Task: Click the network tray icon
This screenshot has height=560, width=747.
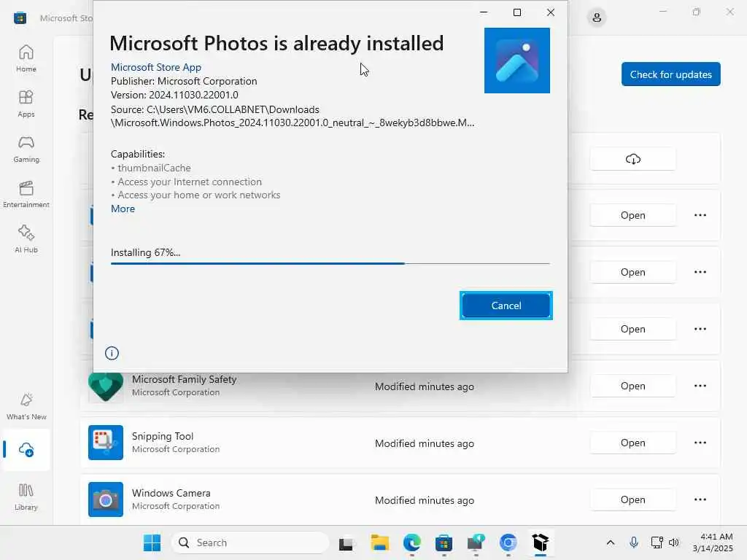Action: point(657,542)
